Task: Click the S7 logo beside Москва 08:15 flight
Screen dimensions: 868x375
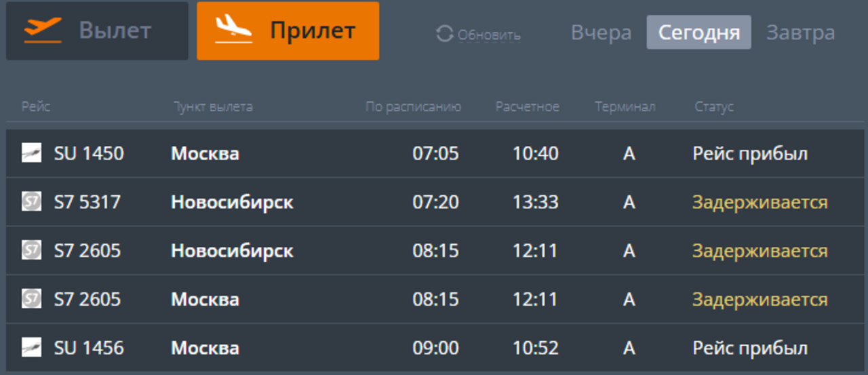Action: coord(31,299)
